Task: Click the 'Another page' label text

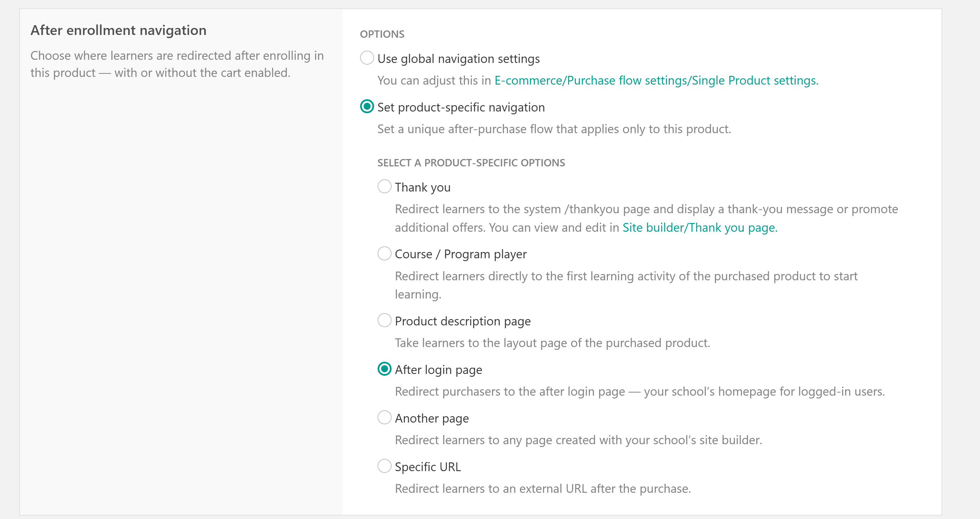Action: 432,418
